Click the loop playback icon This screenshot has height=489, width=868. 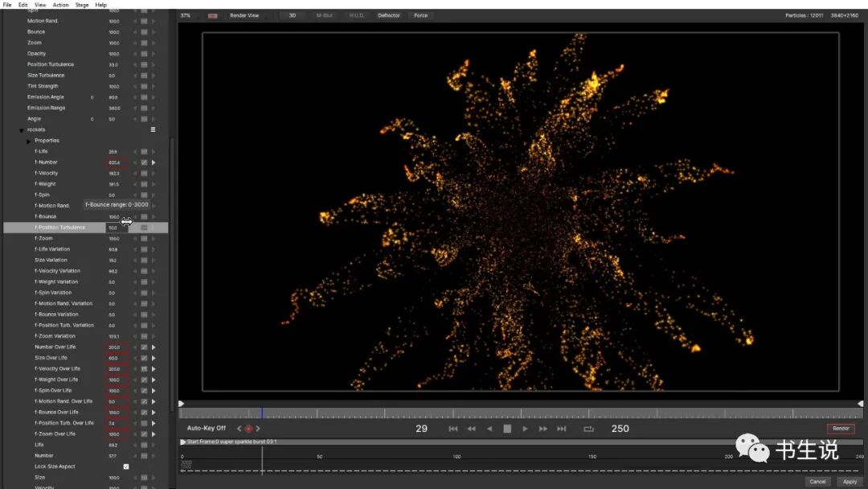click(587, 429)
